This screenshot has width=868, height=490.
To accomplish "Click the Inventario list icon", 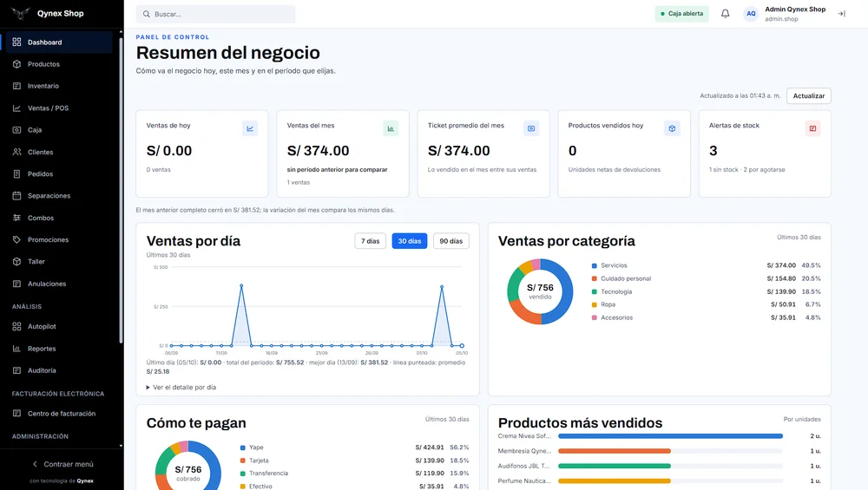I will click(x=16, y=86).
